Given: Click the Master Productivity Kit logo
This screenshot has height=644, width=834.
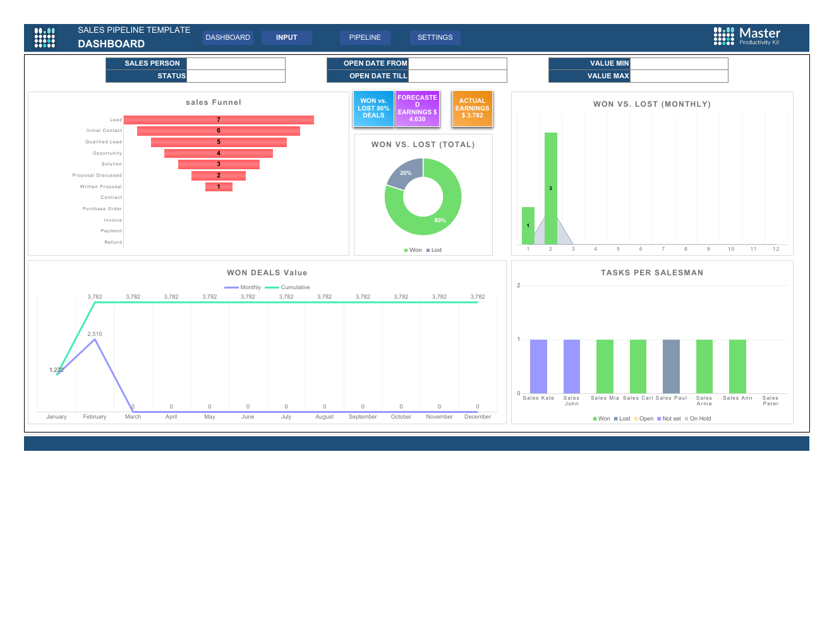Looking at the screenshot, I should pos(747,36).
